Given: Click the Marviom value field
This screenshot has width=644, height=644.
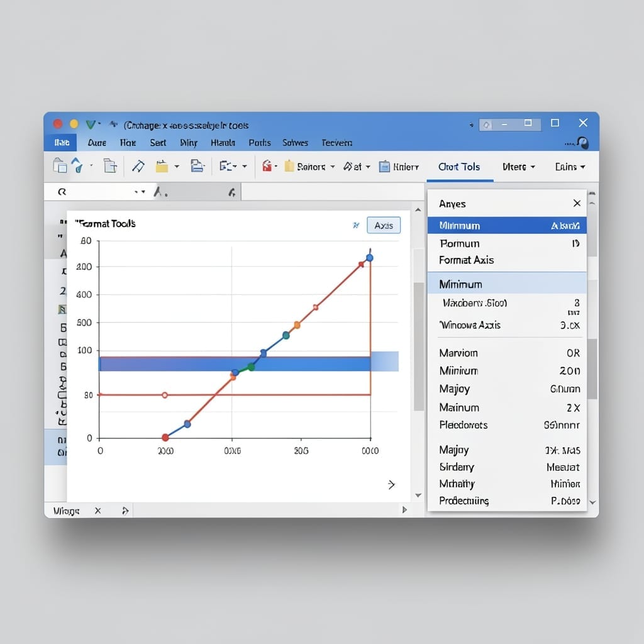Looking at the screenshot, I should pyautogui.click(x=572, y=353).
